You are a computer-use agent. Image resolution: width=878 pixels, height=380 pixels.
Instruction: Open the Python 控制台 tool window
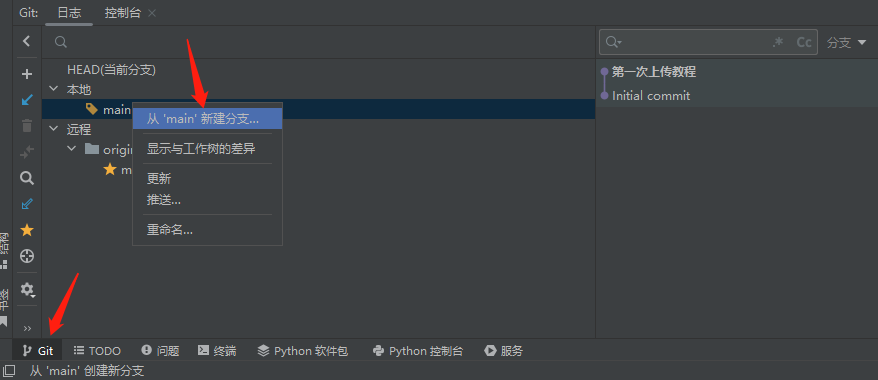pos(418,351)
